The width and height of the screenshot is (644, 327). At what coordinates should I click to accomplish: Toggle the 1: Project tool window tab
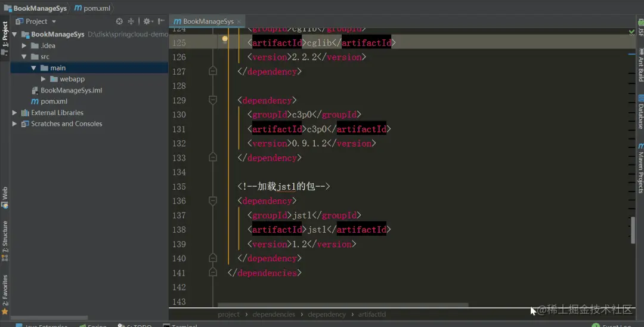[x=5, y=38]
